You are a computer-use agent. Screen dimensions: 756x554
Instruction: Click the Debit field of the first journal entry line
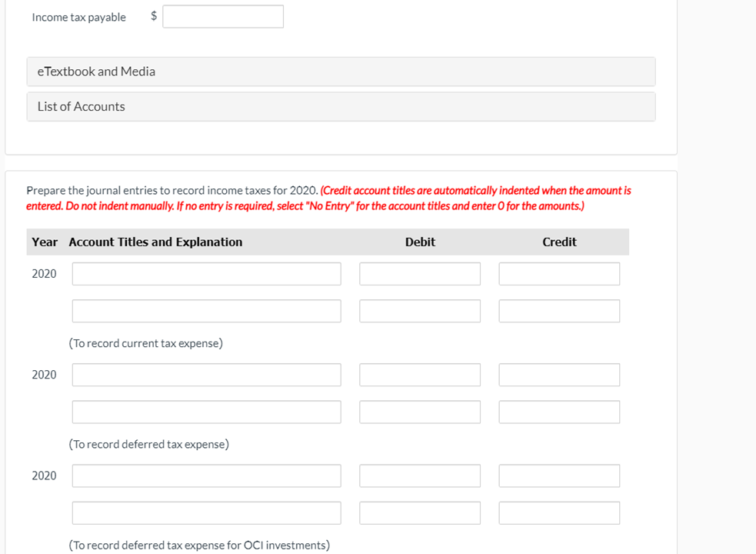[x=420, y=273]
